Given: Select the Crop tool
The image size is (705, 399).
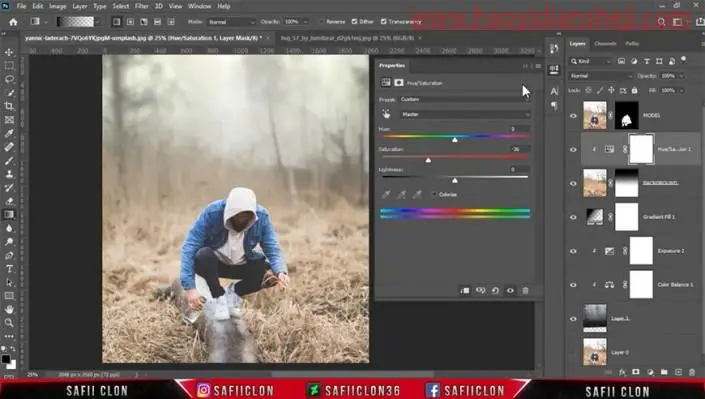Looking at the screenshot, I should click(x=9, y=106).
